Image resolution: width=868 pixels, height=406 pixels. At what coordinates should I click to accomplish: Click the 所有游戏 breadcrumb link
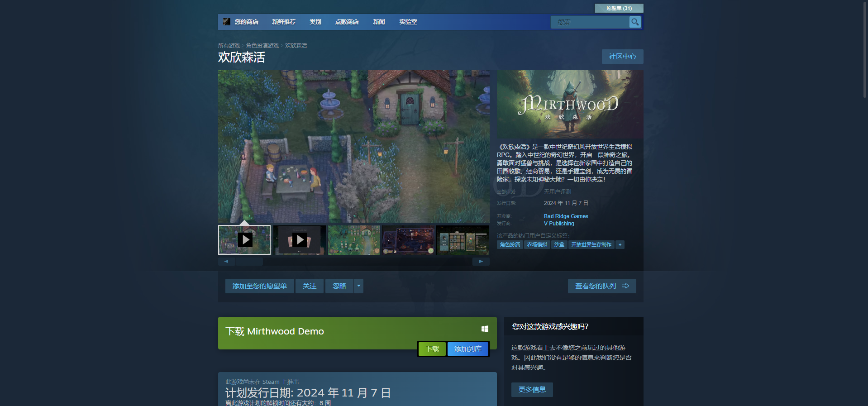pos(229,46)
